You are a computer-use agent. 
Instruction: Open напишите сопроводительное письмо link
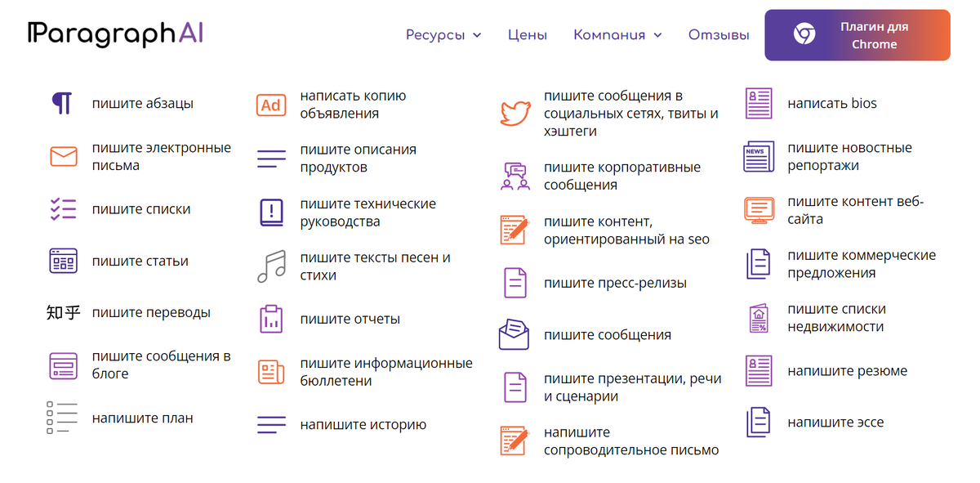coord(631,441)
